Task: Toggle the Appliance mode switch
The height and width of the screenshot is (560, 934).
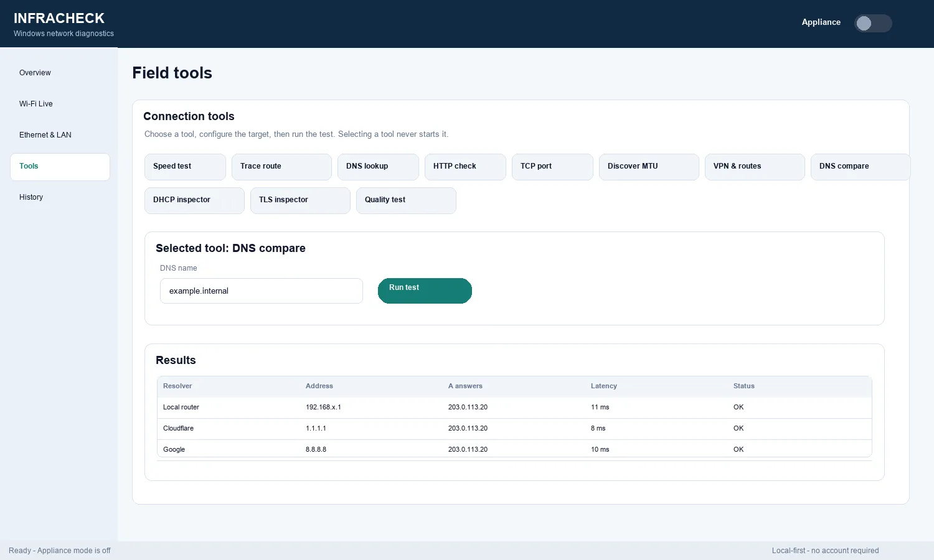Action: point(873,24)
